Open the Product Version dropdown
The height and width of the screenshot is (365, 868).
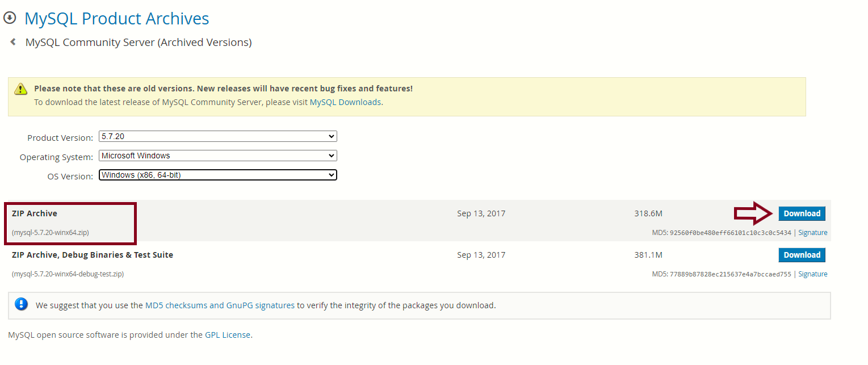[217, 136]
